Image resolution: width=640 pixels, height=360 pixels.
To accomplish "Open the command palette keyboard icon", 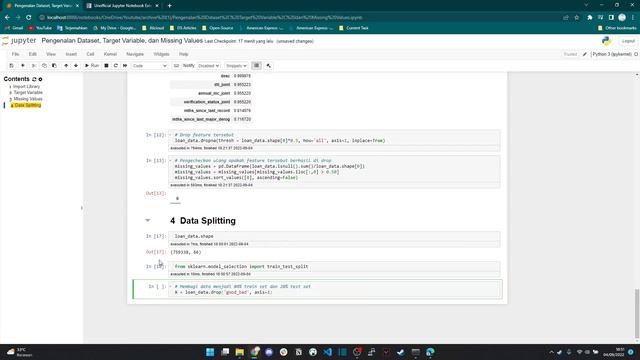I will pyautogui.click(x=176, y=66).
